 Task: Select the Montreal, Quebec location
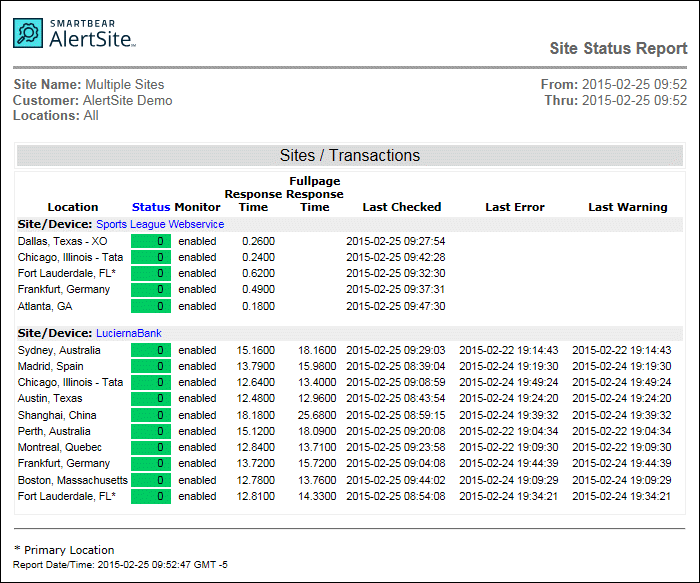point(60,447)
